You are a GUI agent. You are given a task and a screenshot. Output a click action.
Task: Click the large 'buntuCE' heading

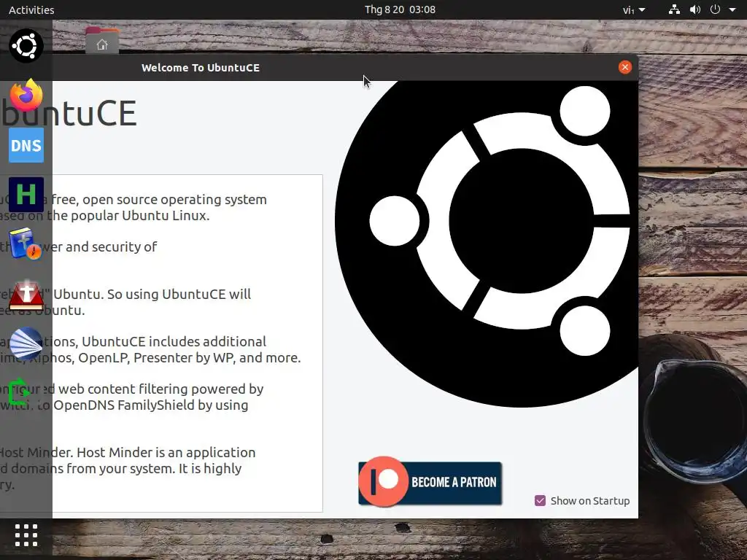70,113
